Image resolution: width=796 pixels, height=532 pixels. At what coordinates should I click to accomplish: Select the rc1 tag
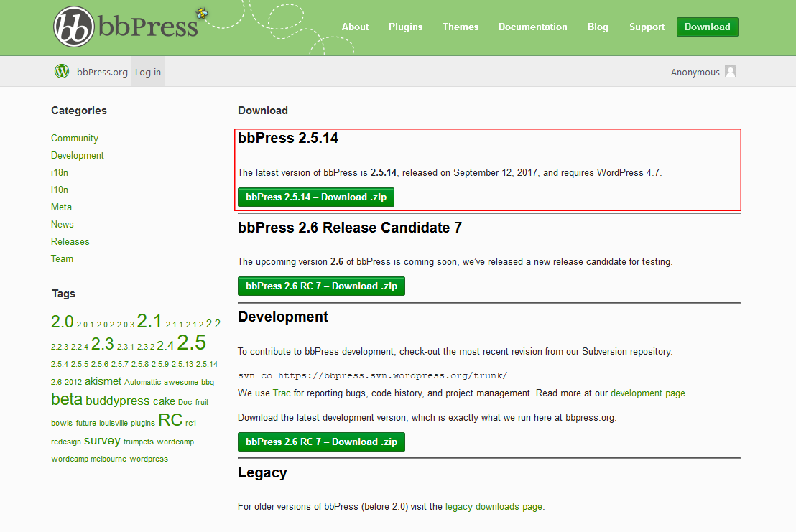coord(191,423)
